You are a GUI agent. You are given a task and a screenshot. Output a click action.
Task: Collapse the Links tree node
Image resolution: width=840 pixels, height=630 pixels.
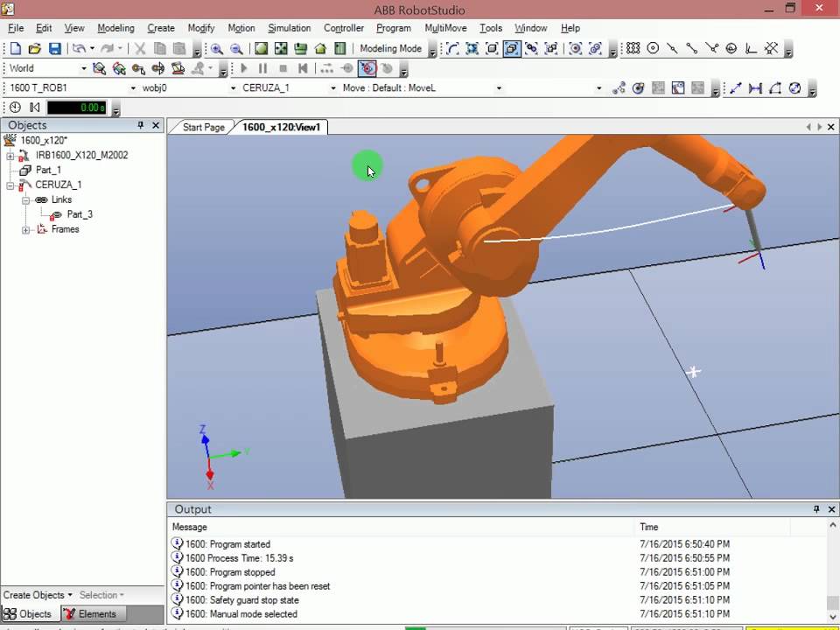[25, 200]
